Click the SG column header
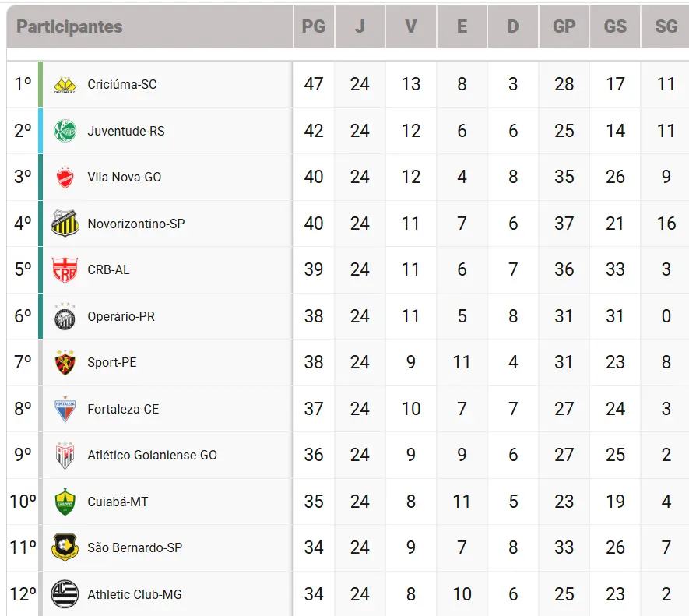Screen dimensions: 689x616 tap(666, 26)
